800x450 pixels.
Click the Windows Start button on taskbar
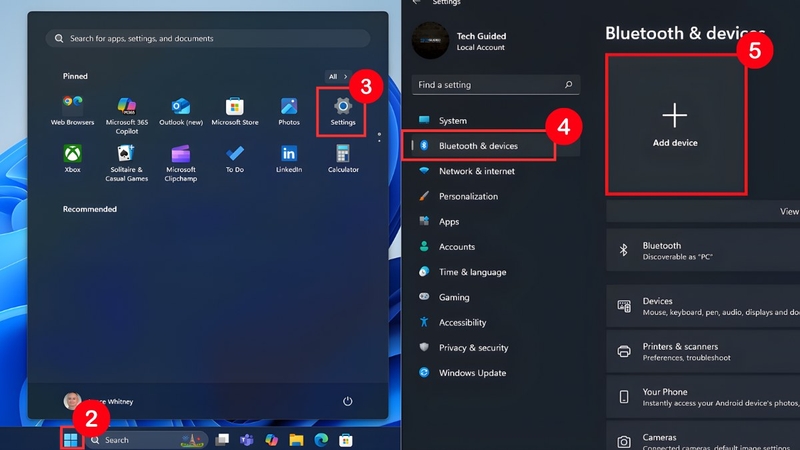pyautogui.click(x=71, y=439)
